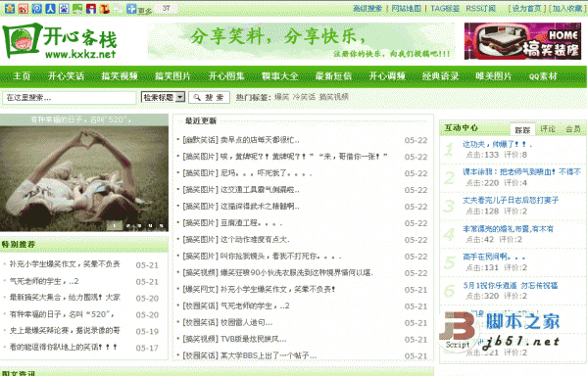The image size is (588, 376).
Task: Open the 搞笑视频 menu item
Action: tap(120, 76)
